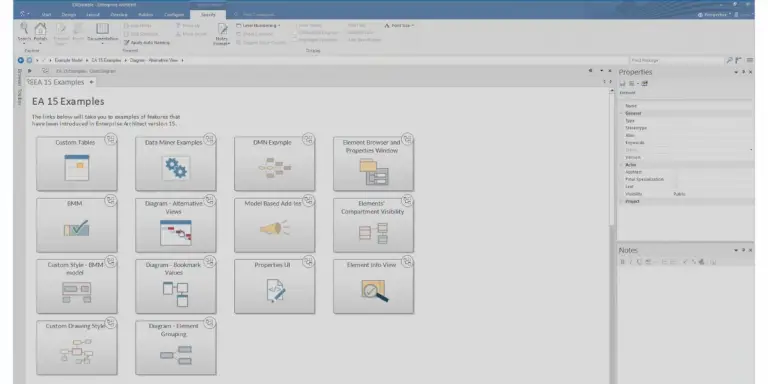Select the Name row in Properties
Screen dimensions: 768x384
(686, 106)
